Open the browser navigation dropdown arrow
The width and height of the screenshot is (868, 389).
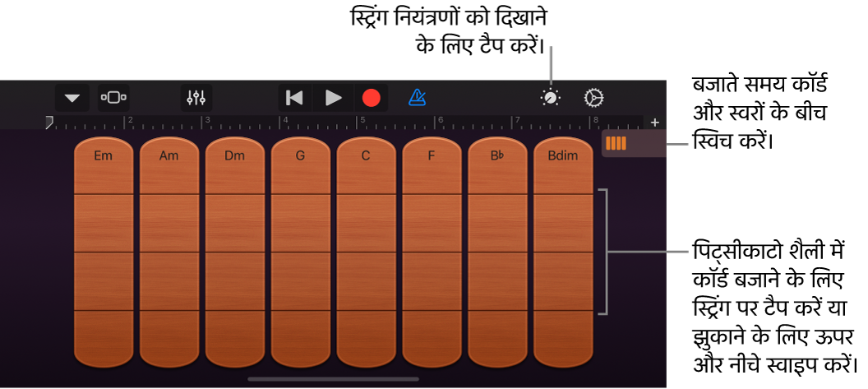tap(72, 98)
